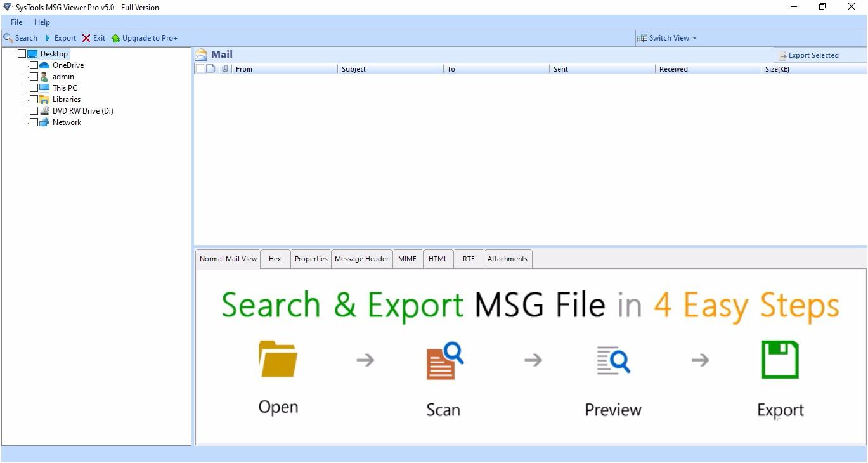Viewport: 868px width, 463px height.
Task: Click Upgrade to Pro+ button
Action: tap(145, 38)
